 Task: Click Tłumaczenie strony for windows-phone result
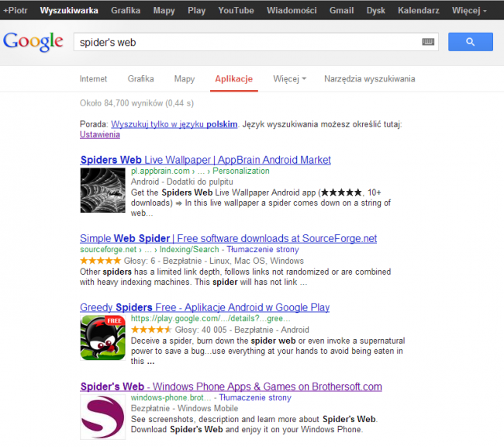click(255, 397)
